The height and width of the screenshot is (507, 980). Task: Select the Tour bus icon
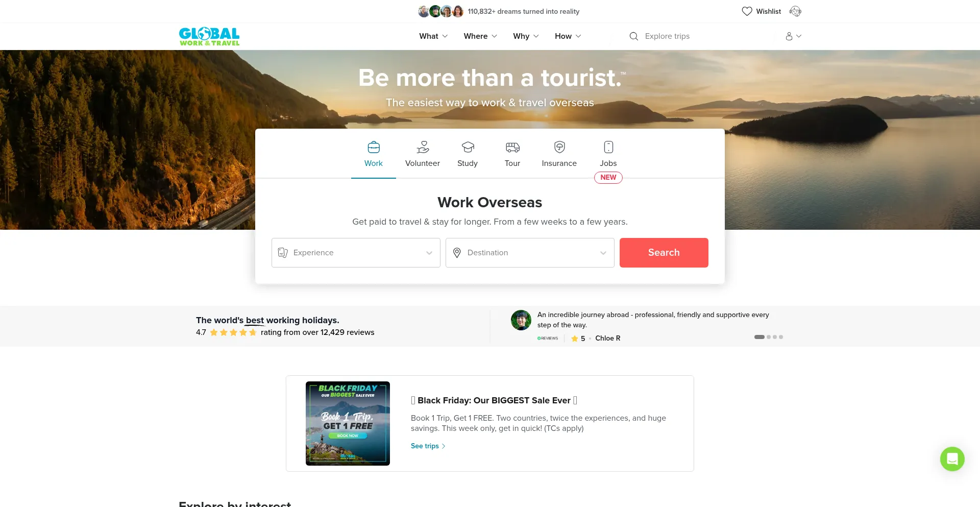(x=512, y=147)
